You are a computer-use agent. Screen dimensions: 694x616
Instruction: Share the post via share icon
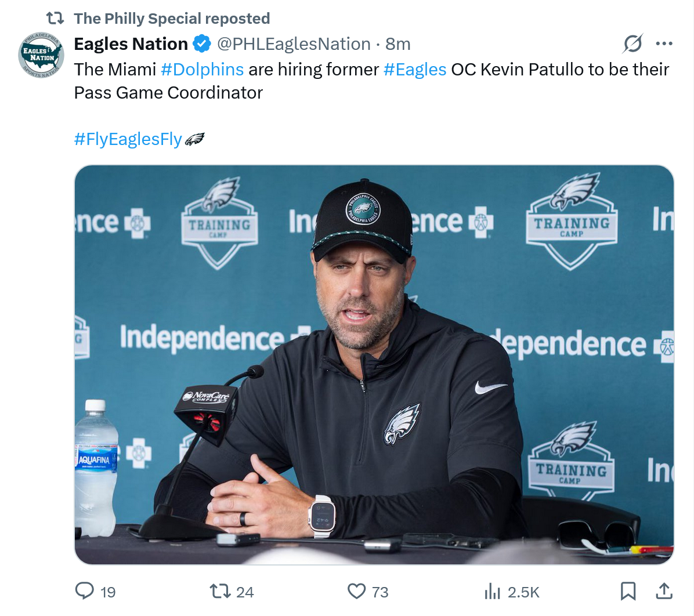point(664,591)
